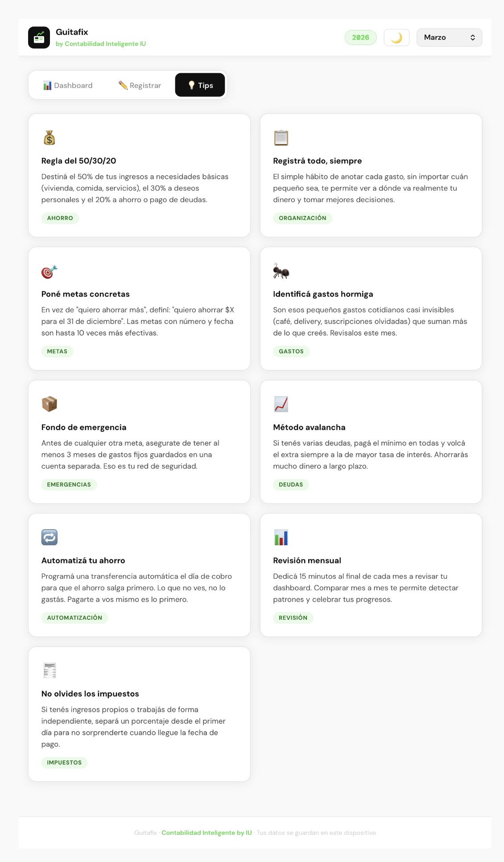Click the rising chart icon for Método avalancha
504x862 pixels.
pyautogui.click(x=281, y=404)
